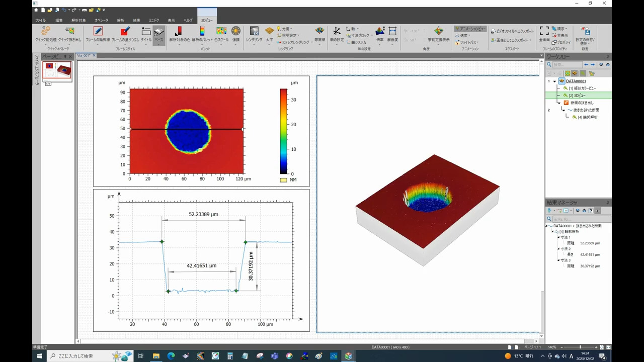644x362 pixels.
Task: Click Export to Video File (ビデオファイルへエクスポート)
Action: [512, 31]
